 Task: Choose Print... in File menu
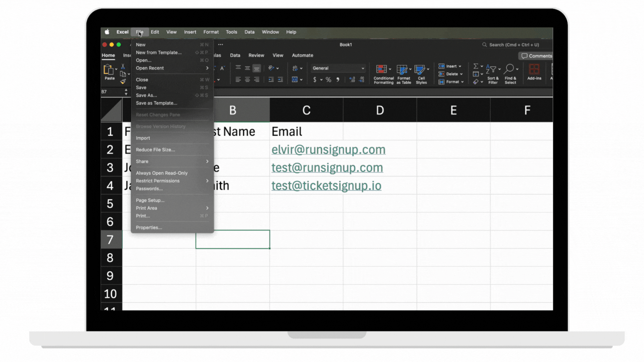pyautogui.click(x=172, y=216)
